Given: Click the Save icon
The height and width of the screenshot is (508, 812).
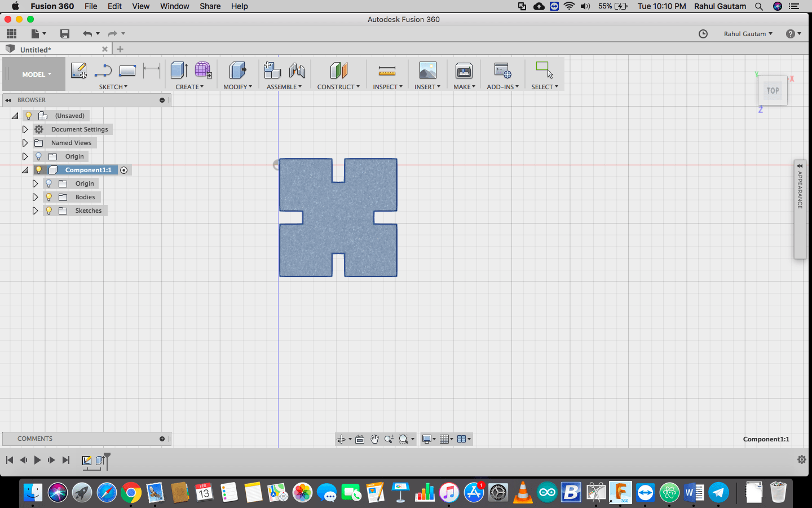Looking at the screenshot, I should [x=65, y=34].
